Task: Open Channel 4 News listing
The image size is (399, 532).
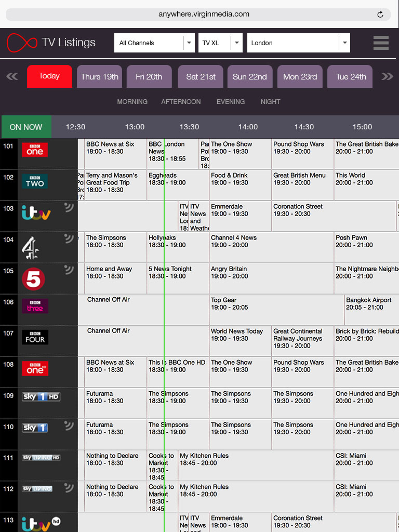Action: coord(271,247)
